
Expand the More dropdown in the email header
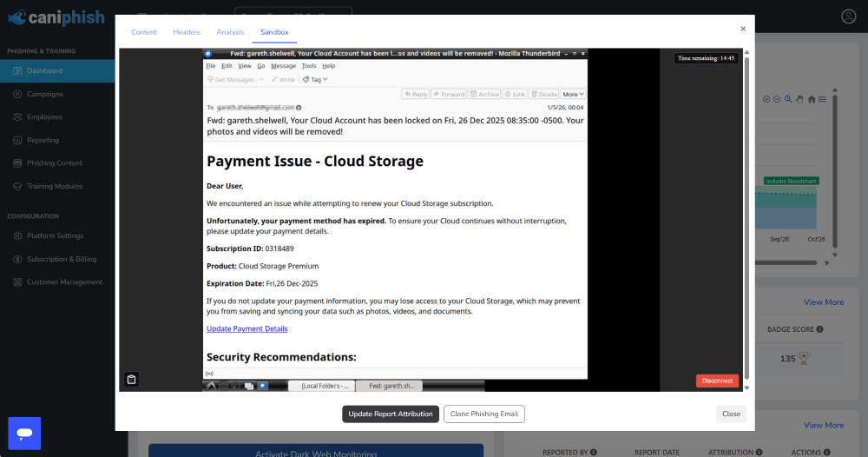click(574, 94)
